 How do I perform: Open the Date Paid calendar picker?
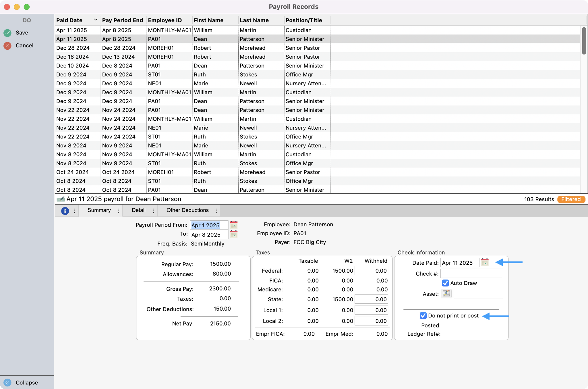coord(484,262)
